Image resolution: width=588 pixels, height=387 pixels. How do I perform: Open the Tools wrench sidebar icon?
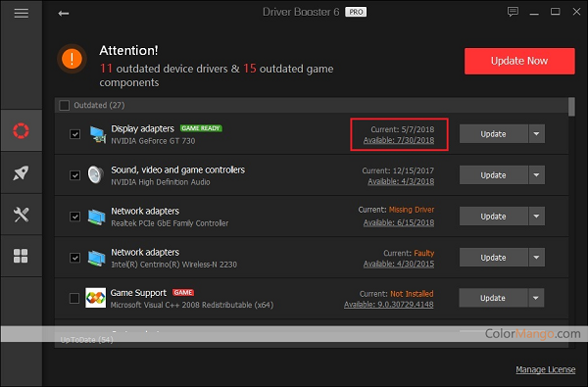point(21,215)
